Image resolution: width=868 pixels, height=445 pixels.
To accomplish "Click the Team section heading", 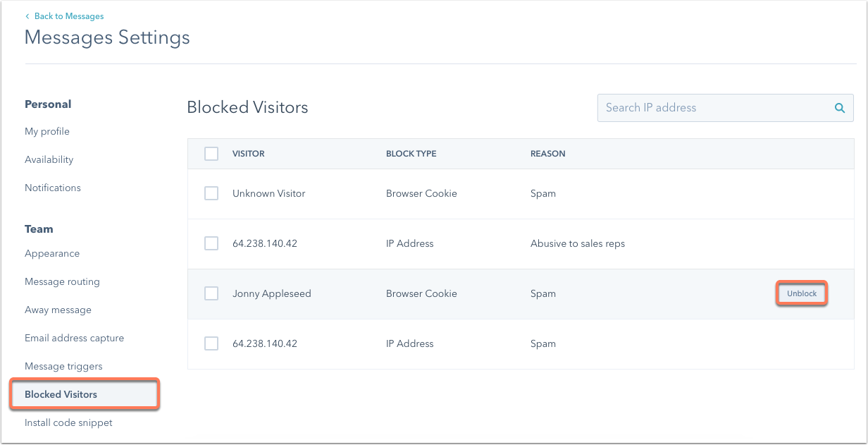I will (x=39, y=228).
